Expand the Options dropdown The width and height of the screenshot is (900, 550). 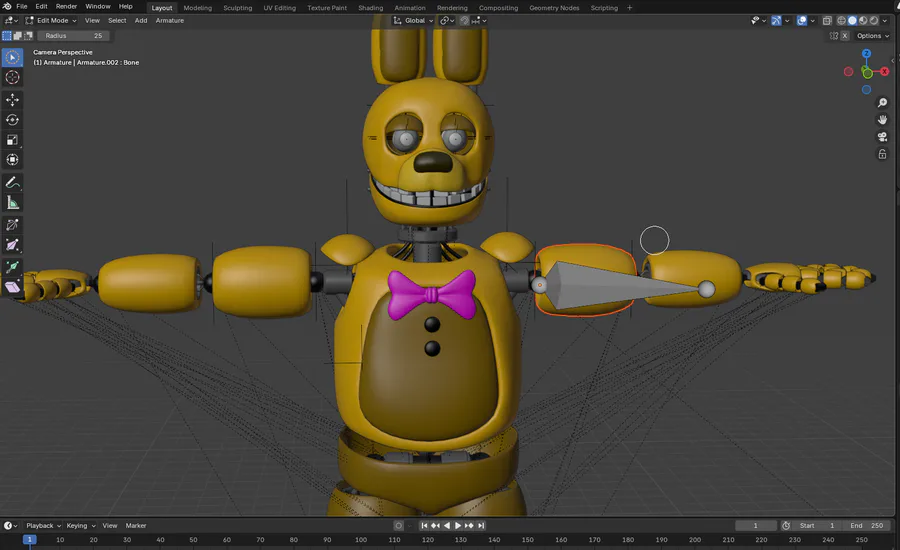872,36
